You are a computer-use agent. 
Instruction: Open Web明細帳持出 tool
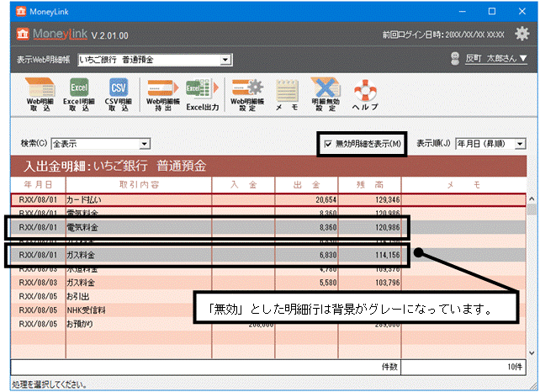[x=163, y=94]
